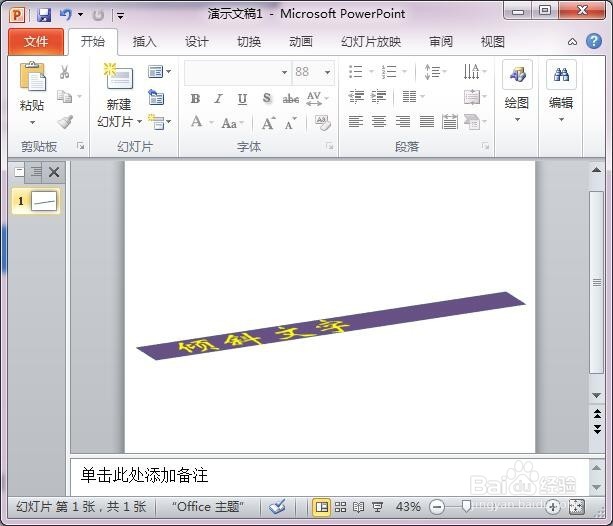Open PowerPoint Help
The width and height of the screenshot is (613, 526).
point(594,41)
